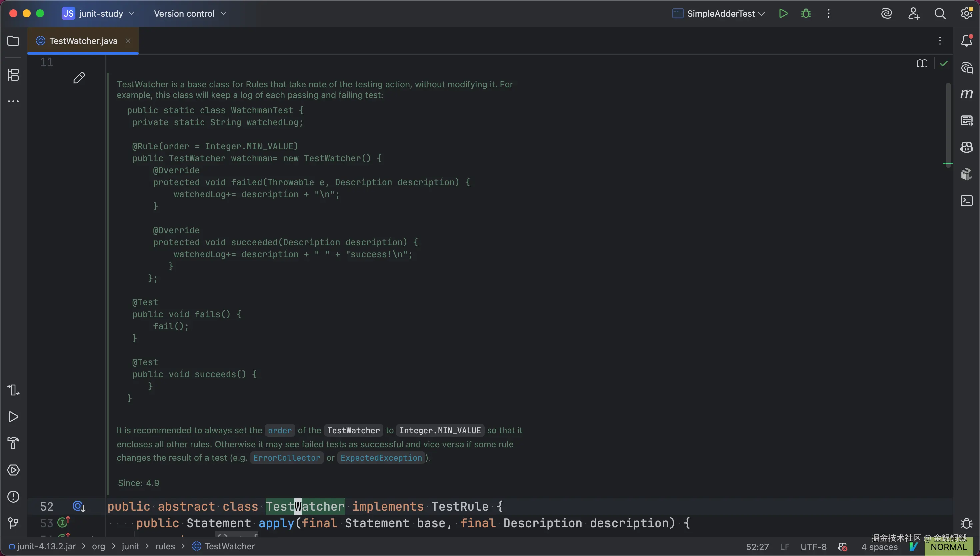Follow the ErrorCollector doc link

(x=286, y=458)
